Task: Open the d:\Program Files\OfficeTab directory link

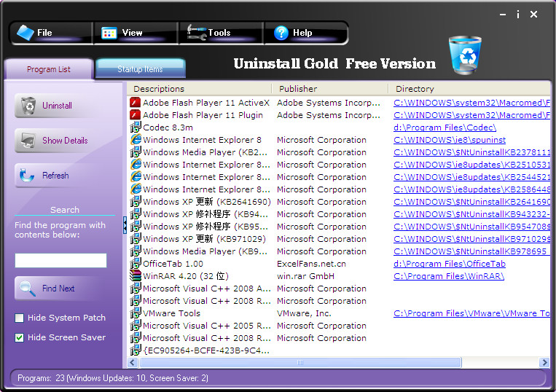Action: tap(450, 264)
